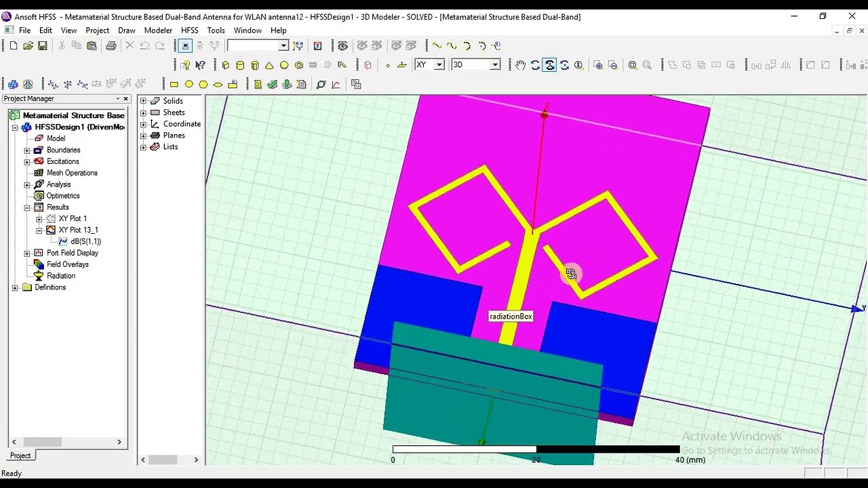Draw a cone with the cone tool
The image size is (868, 488).
pyautogui.click(x=269, y=65)
